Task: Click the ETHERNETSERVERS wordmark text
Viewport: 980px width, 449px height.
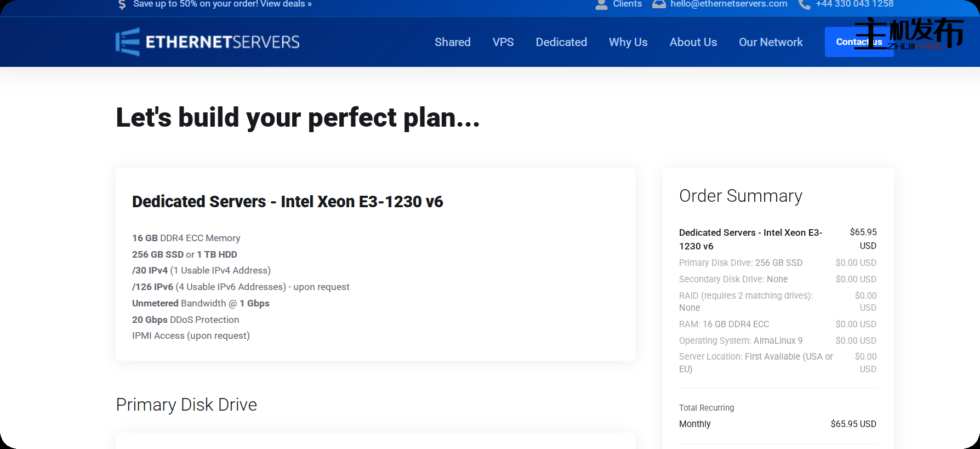Action: pos(223,42)
